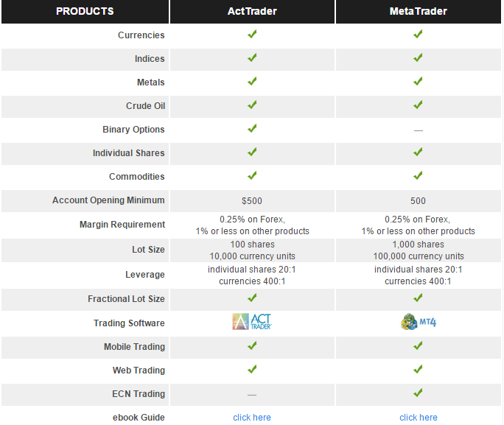Select the Metals row label
Image resolution: width=504 pixels, height=425 pixels.
coord(151,82)
